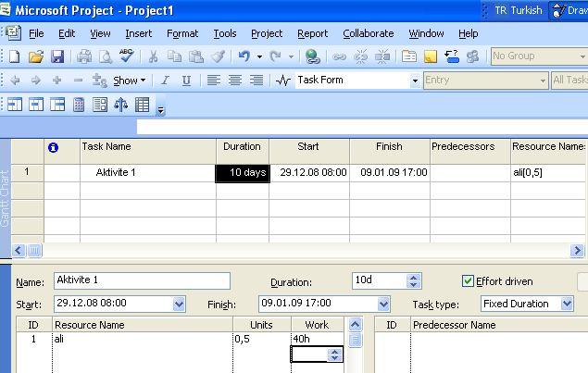Viewport: 588px width, 373px height.
Task: Click the Align Center icon
Action: (x=235, y=81)
